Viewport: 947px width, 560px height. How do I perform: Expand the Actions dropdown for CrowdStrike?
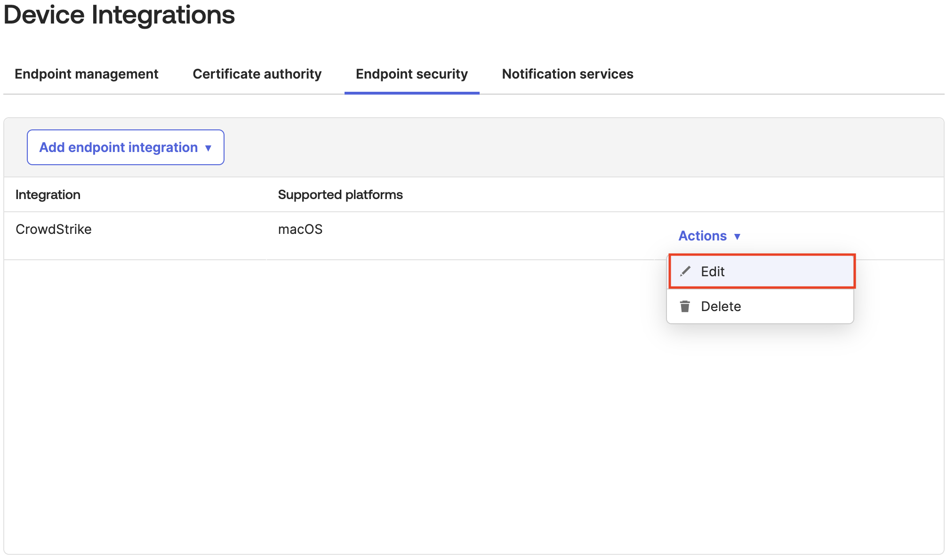709,236
